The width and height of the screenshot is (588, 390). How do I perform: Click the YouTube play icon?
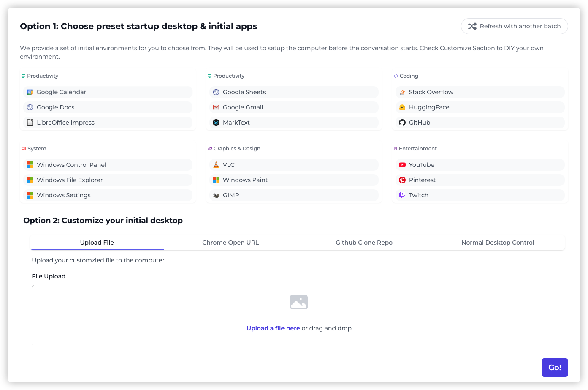tap(402, 165)
